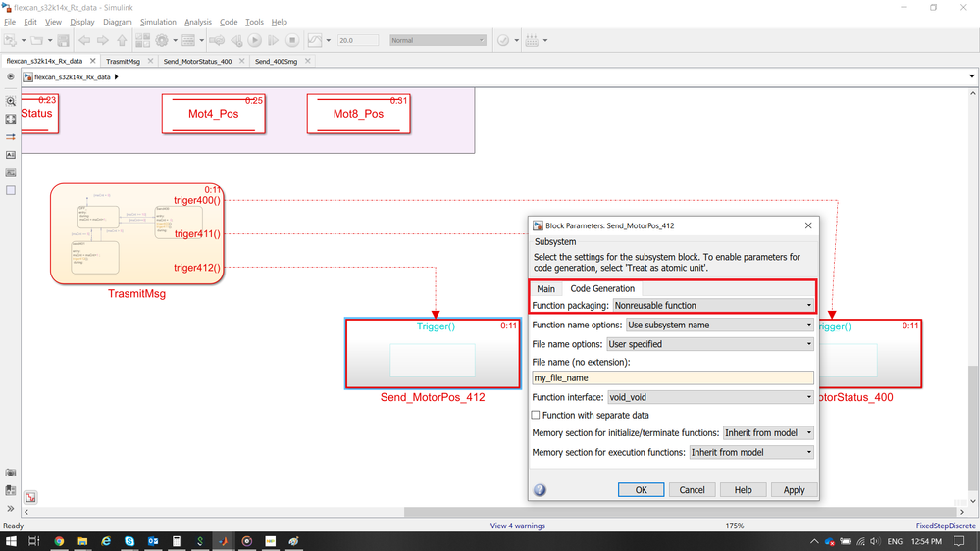This screenshot has width=980, height=551.
Task: Click the File name my_file_name field
Action: pyautogui.click(x=673, y=377)
